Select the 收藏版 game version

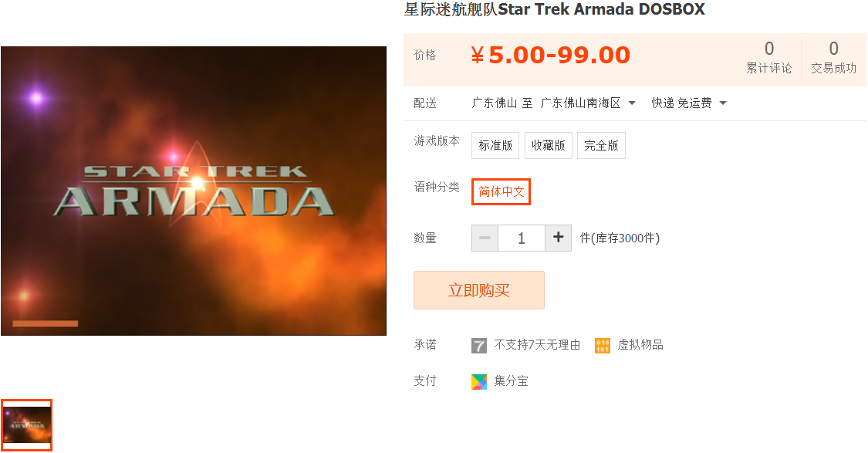[548, 145]
